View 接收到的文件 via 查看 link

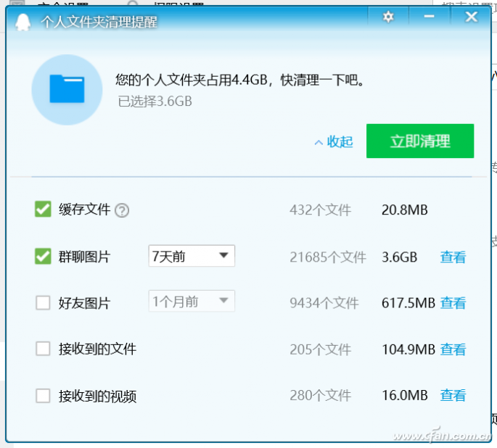coord(453,349)
